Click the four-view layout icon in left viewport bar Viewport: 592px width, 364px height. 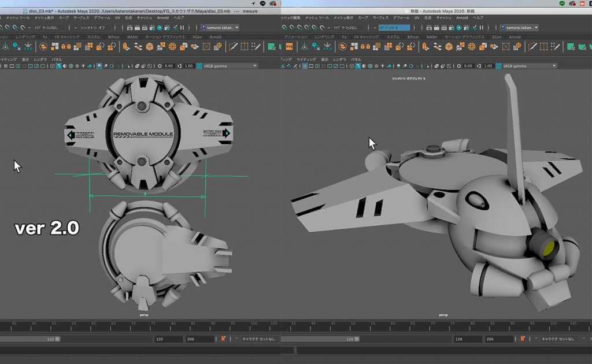click(x=30, y=65)
